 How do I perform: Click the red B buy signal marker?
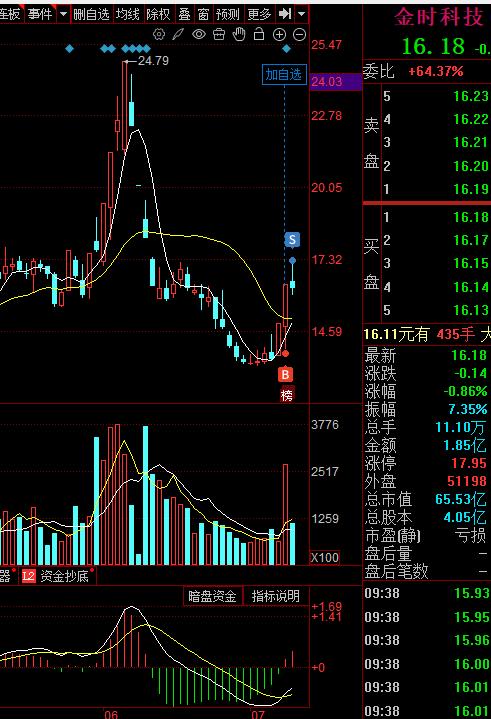click(285, 375)
